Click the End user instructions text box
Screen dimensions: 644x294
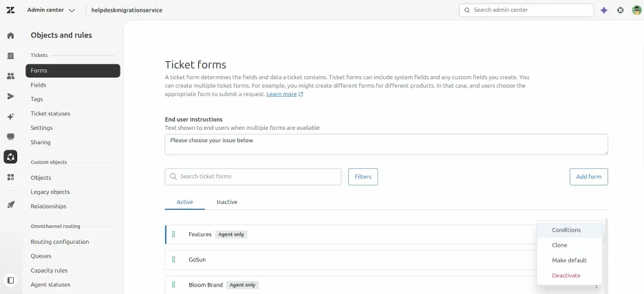click(x=386, y=144)
